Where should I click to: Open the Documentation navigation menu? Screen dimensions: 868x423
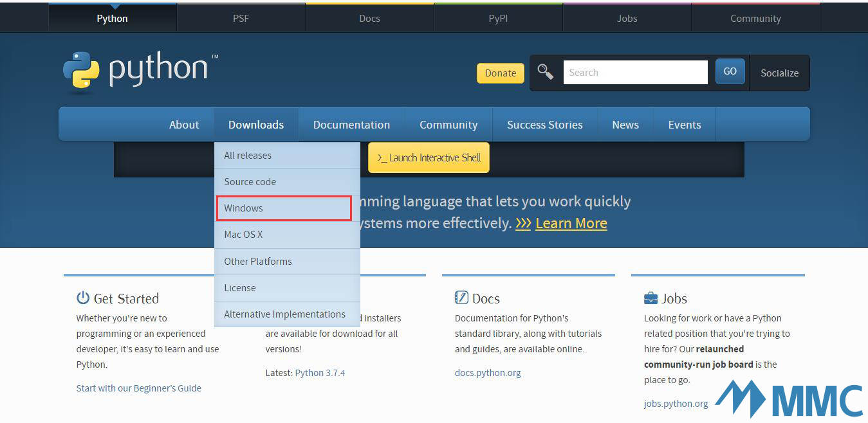[351, 125]
